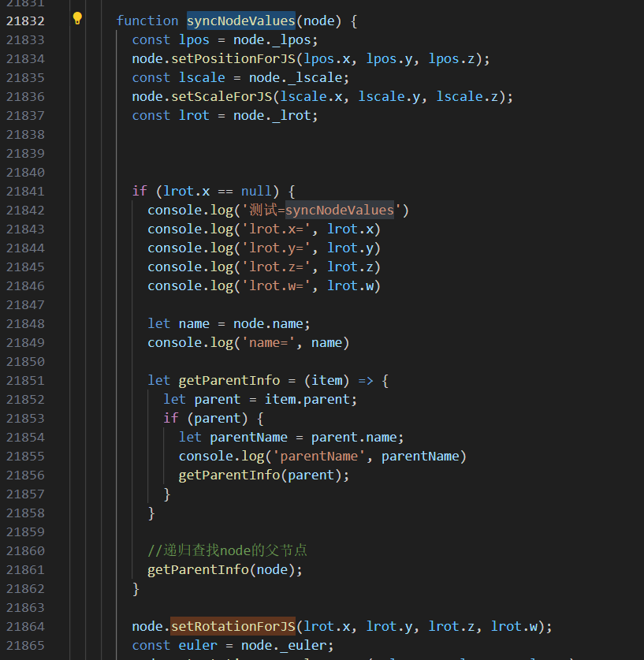The height and width of the screenshot is (660, 644).
Task: Click the Chinese comment on line 21860
Action: [x=233, y=550]
